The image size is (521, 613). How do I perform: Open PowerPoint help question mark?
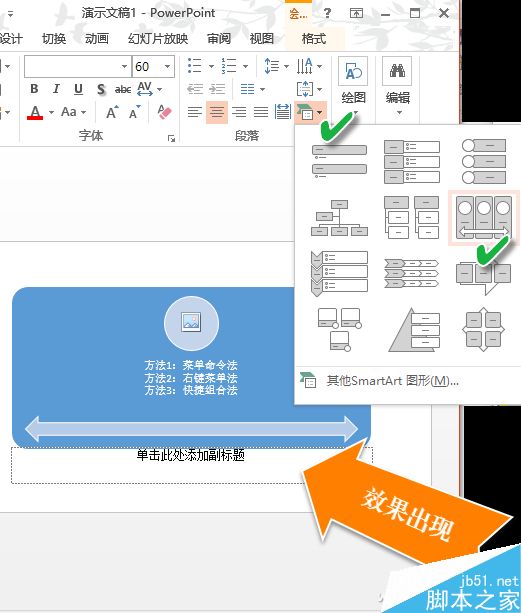pyautogui.click(x=328, y=13)
